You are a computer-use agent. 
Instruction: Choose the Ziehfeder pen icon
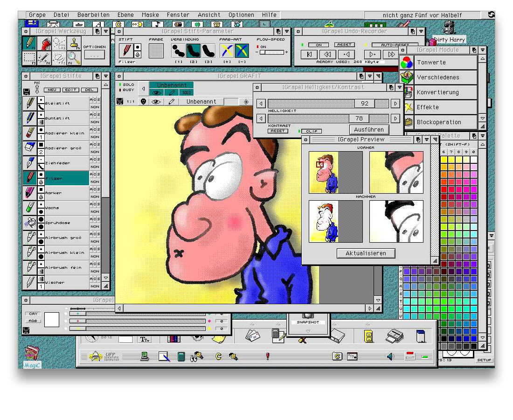click(30, 163)
